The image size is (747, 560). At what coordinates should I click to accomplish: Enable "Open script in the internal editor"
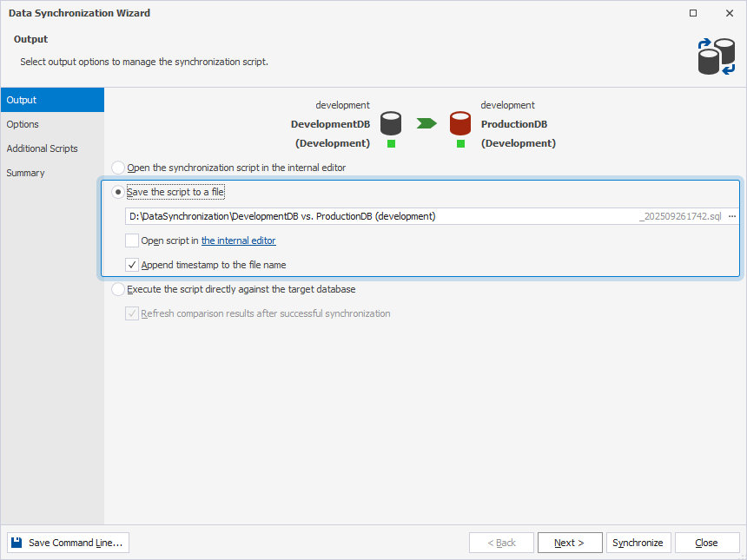[x=132, y=240]
